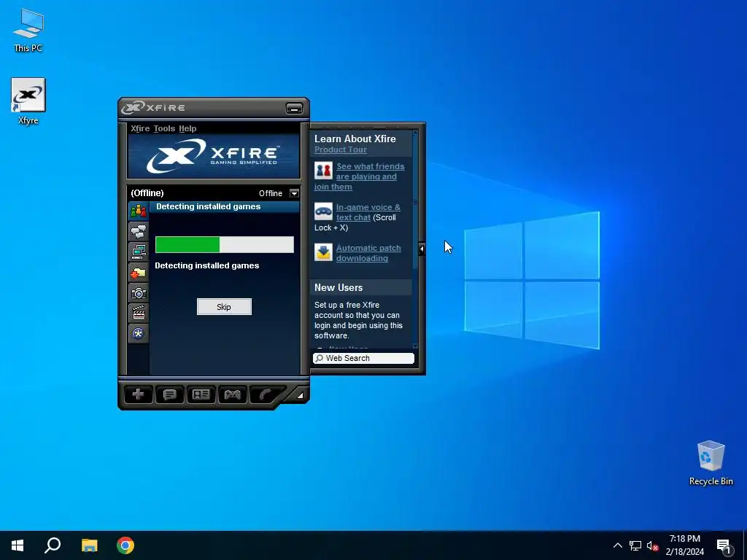The height and width of the screenshot is (560, 747).
Task: Open the notification center icon
Action: tap(724, 546)
